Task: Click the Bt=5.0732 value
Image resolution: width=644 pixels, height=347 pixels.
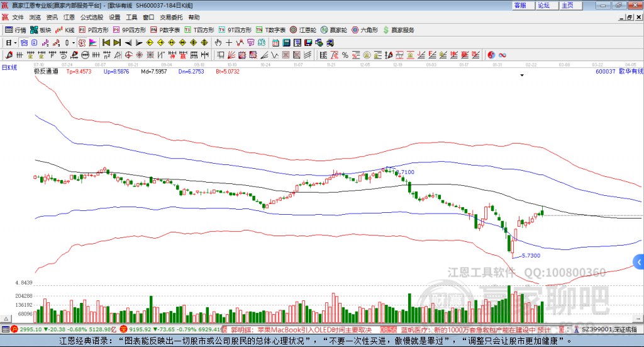Action: coord(228,71)
